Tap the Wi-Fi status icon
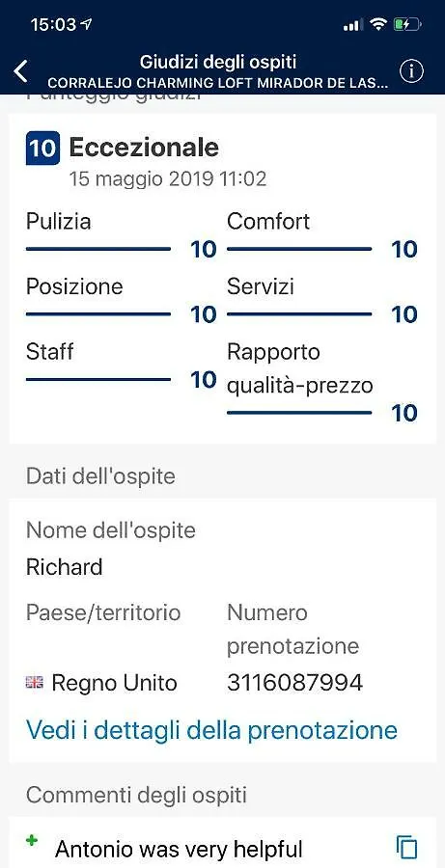Image resolution: width=445 pixels, height=868 pixels. click(379, 24)
